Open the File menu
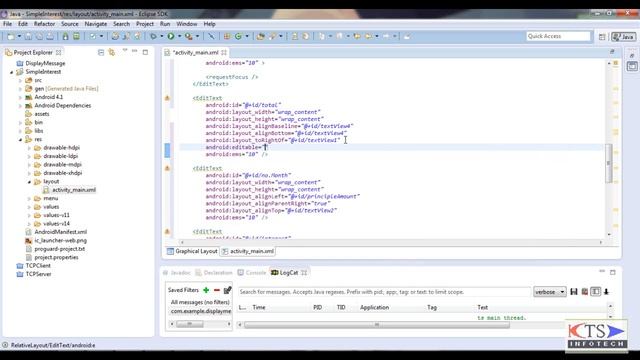 [7, 24]
